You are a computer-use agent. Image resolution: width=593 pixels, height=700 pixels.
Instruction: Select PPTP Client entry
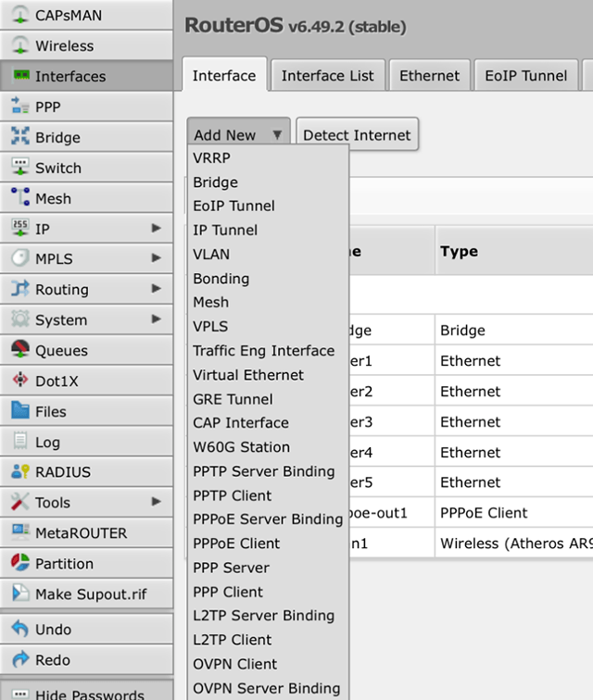(x=268, y=495)
